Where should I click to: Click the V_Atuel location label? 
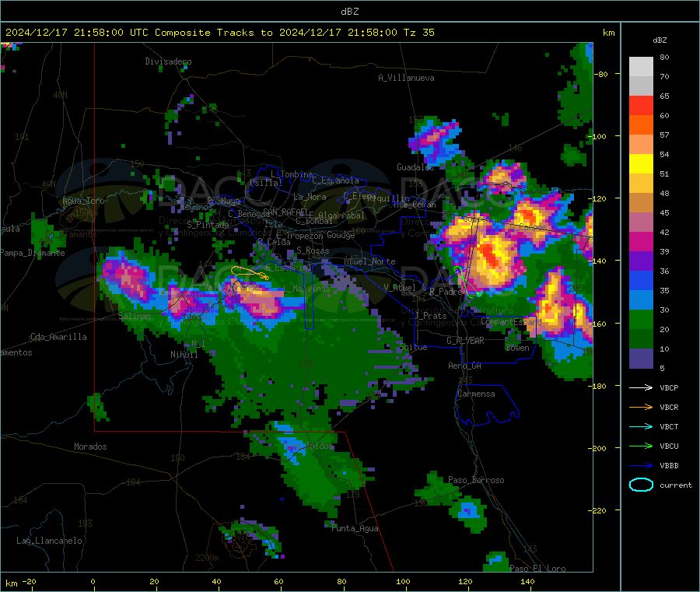point(400,288)
